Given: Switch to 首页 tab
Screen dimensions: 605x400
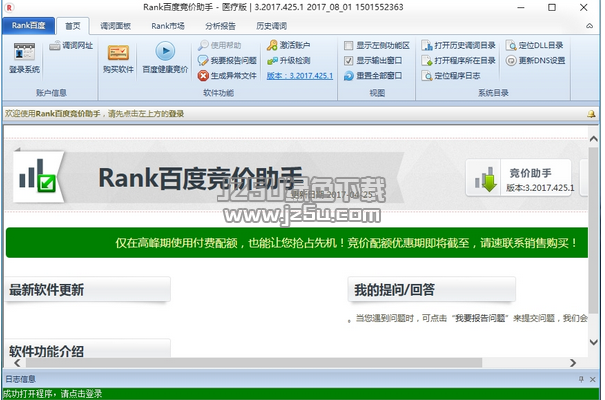Looking at the screenshot, I should [73, 26].
